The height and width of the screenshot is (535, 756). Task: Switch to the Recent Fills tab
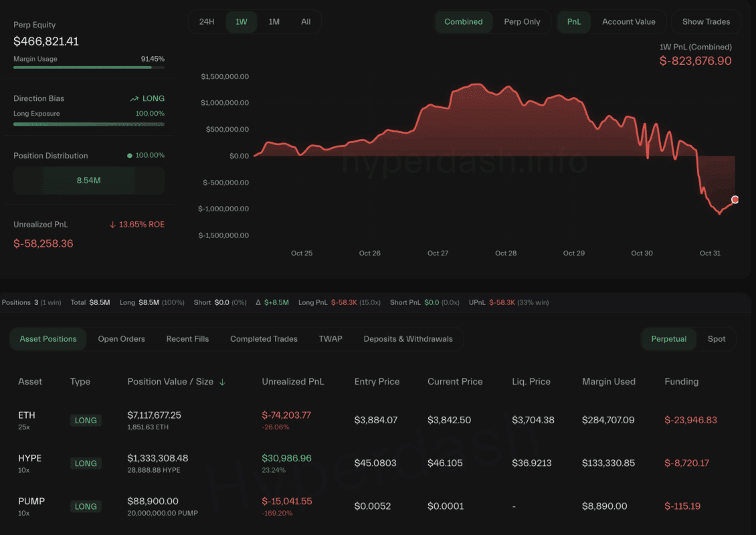point(187,339)
